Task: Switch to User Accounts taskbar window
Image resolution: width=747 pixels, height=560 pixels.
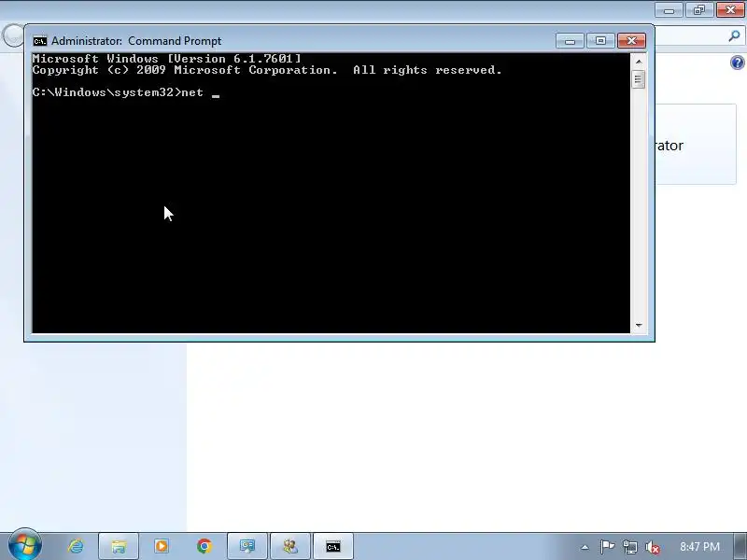Action: click(x=290, y=546)
